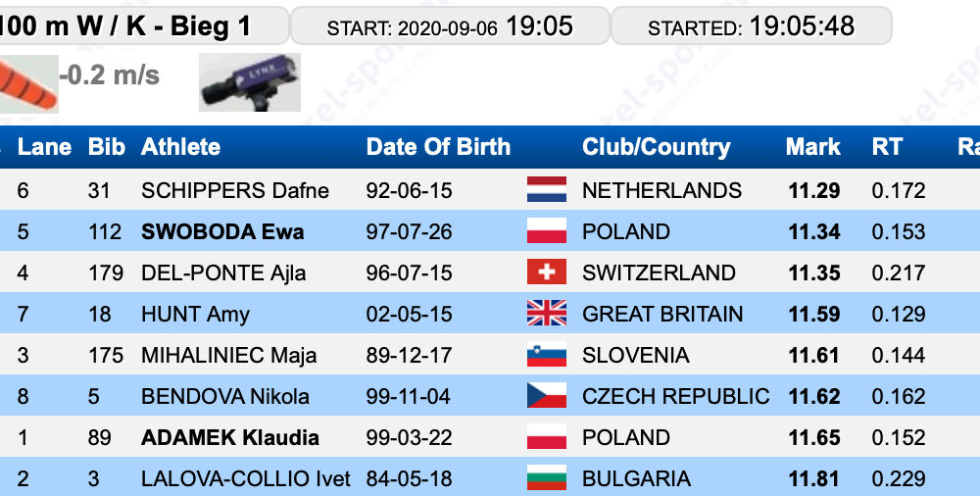
Task: Click the Czech Republic flag icon
Action: 547,396
